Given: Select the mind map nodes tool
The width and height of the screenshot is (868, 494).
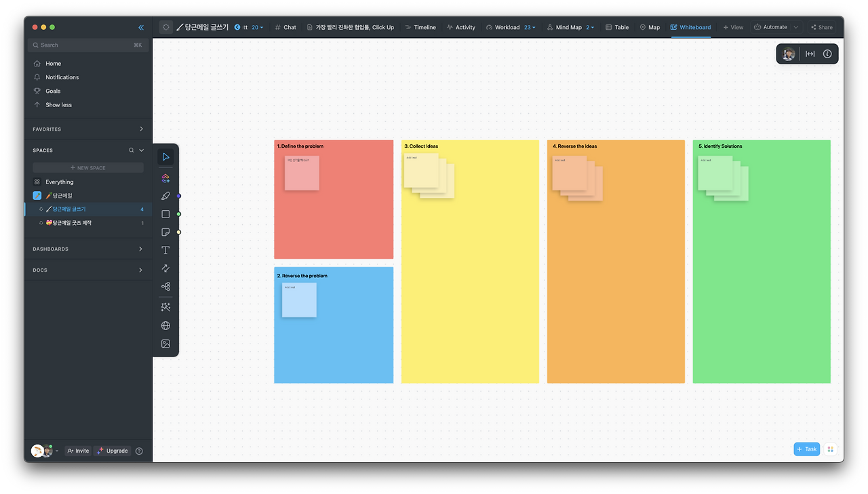Looking at the screenshot, I should [165, 287].
